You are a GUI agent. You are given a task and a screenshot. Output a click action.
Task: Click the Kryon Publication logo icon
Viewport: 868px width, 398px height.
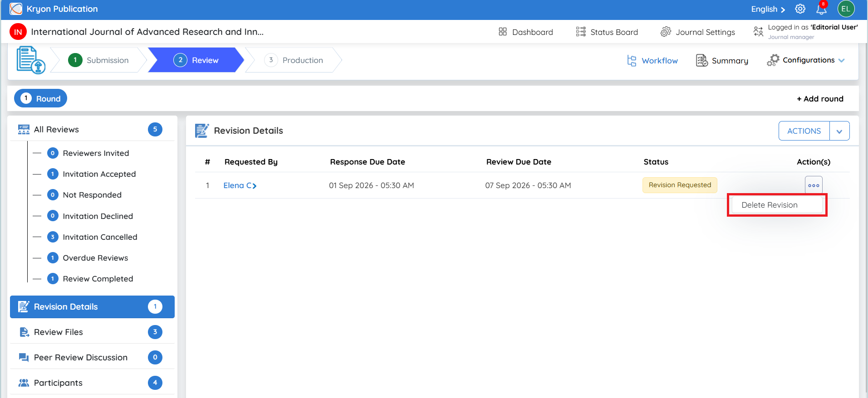point(16,9)
